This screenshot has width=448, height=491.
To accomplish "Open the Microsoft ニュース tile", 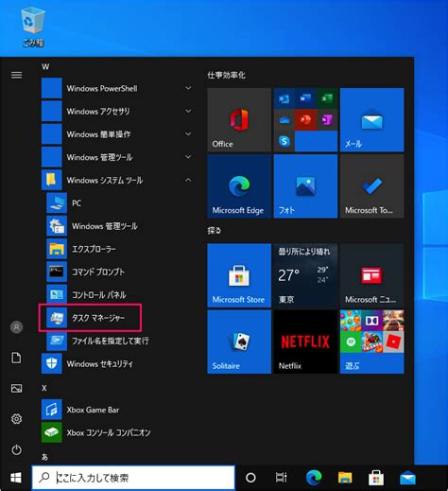I will (372, 275).
